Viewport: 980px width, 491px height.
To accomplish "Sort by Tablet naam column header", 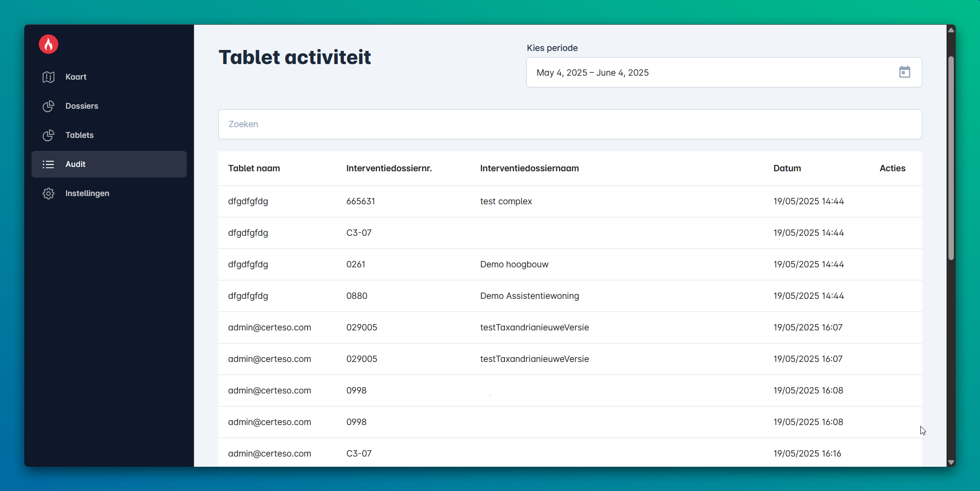I will coord(254,168).
